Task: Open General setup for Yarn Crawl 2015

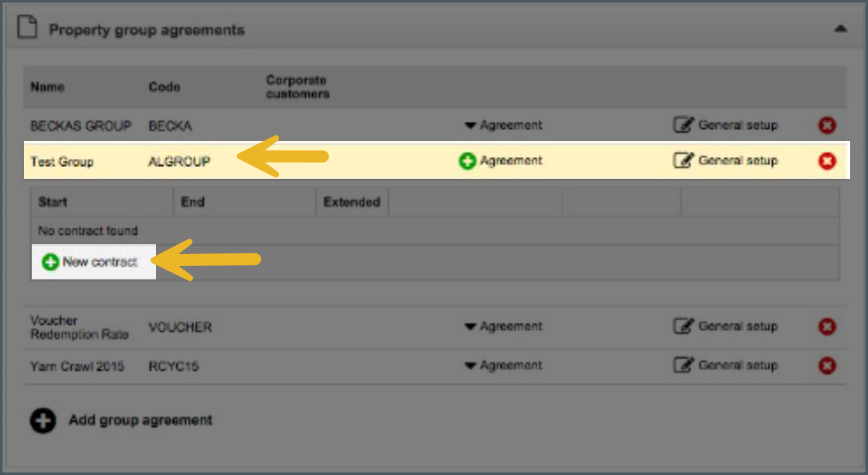Action: coord(725,366)
